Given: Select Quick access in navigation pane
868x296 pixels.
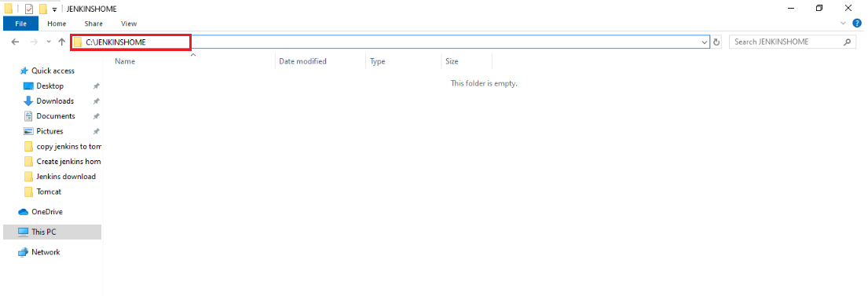Looking at the screenshot, I should pyautogui.click(x=53, y=71).
